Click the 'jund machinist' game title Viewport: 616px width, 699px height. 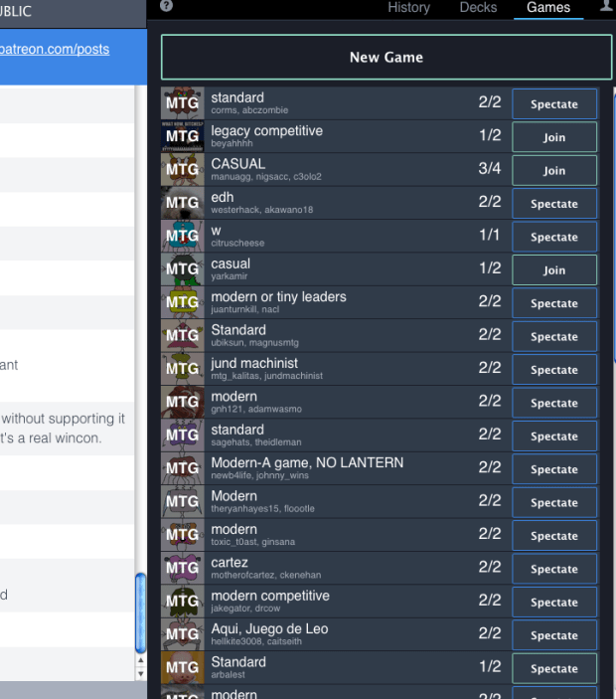point(254,363)
